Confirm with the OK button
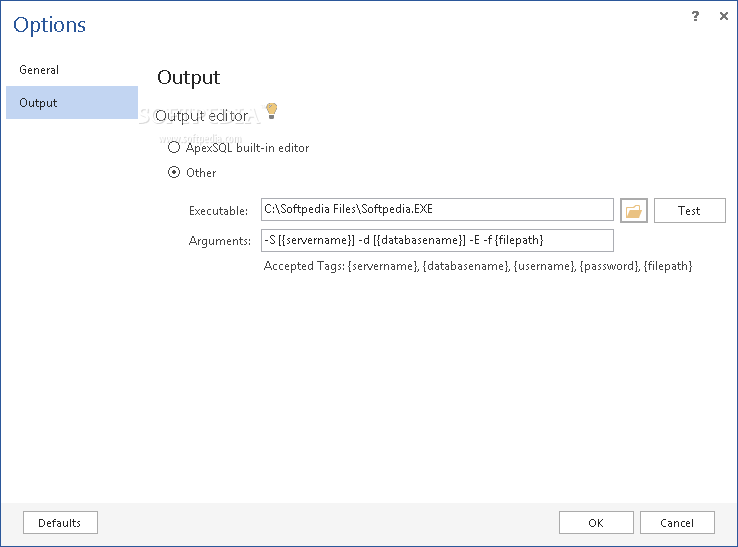 [x=596, y=523]
